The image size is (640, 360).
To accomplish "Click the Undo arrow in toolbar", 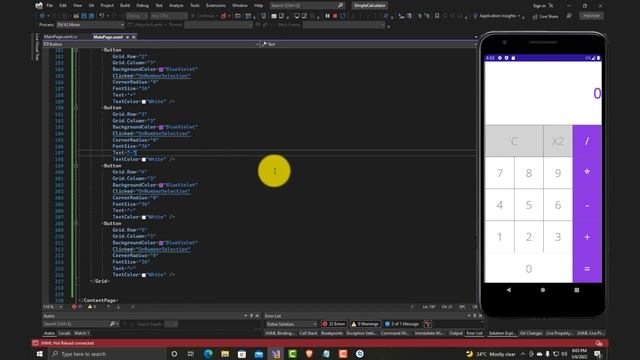I will tap(101, 16).
